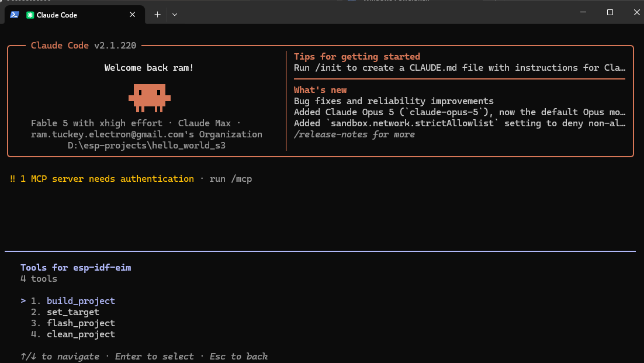Click the 'Tips for getting started' heading
This screenshot has width=644, height=363.
click(x=357, y=57)
